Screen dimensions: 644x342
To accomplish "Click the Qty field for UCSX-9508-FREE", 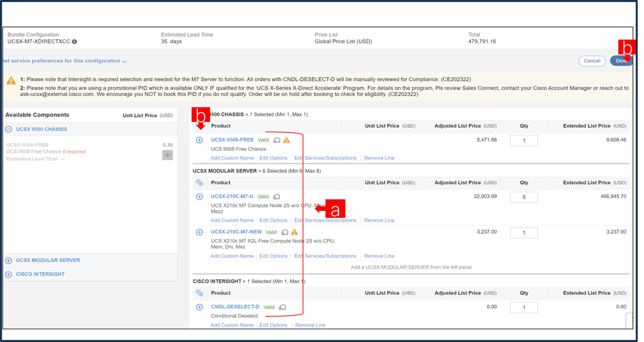I will point(524,141).
